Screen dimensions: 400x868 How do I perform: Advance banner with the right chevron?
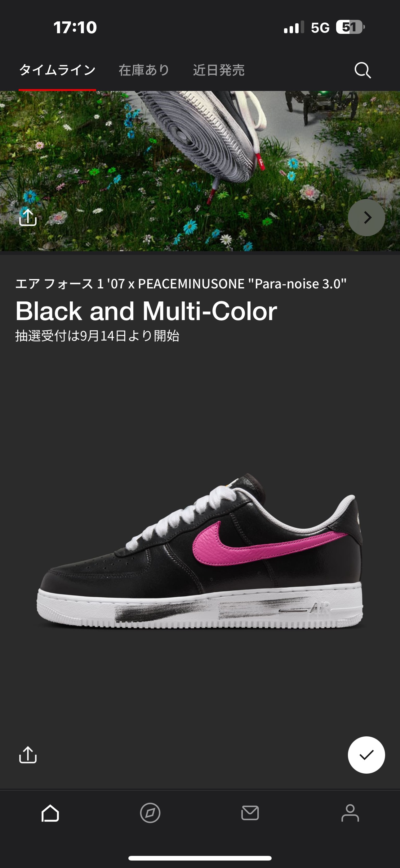366,217
